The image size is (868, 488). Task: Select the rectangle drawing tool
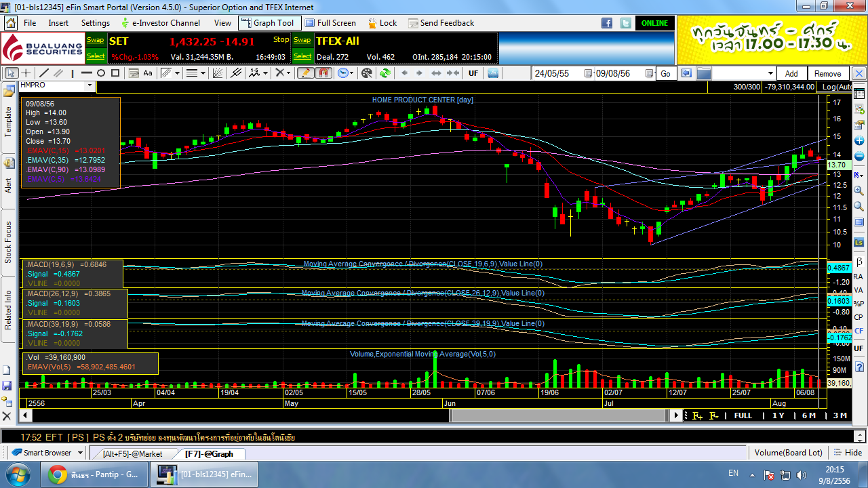coord(115,73)
